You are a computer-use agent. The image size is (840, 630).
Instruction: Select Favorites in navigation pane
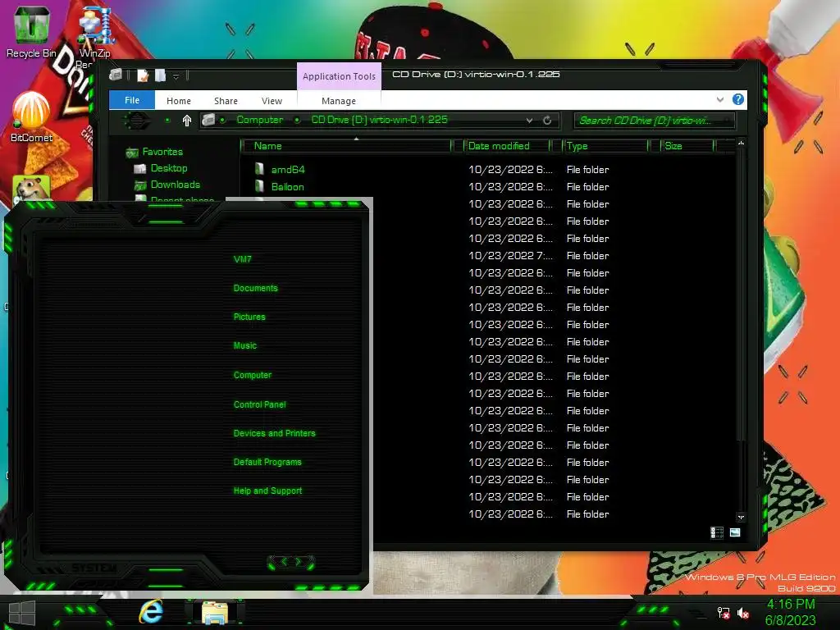[162, 152]
